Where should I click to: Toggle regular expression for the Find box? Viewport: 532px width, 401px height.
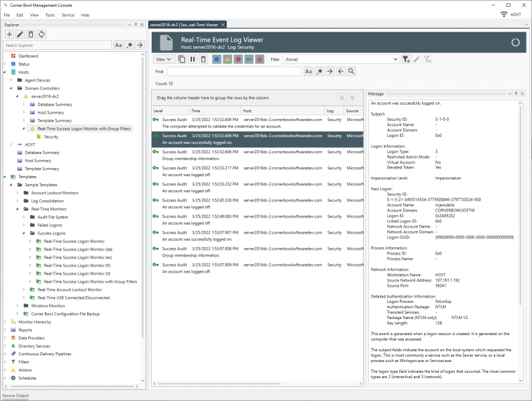coord(319,71)
